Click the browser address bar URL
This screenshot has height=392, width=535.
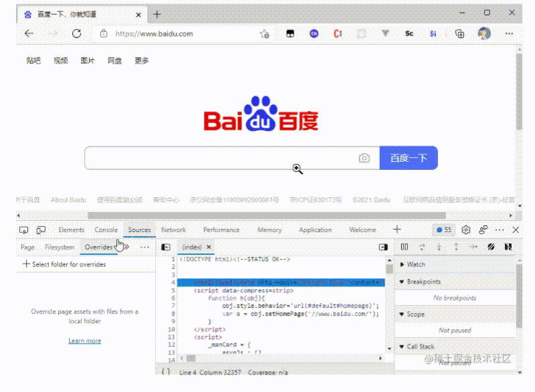click(154, 33)
